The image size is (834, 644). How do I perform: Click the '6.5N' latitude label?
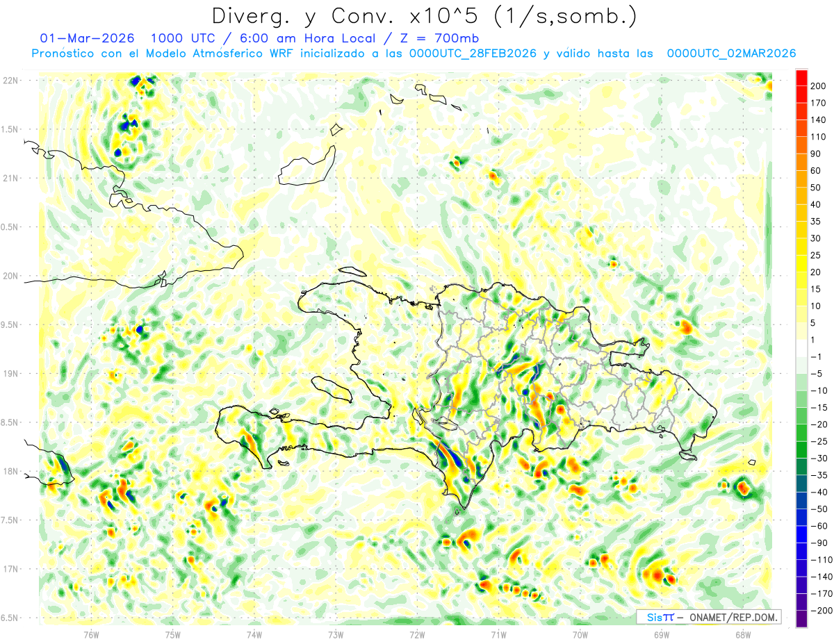coord(10,618)
